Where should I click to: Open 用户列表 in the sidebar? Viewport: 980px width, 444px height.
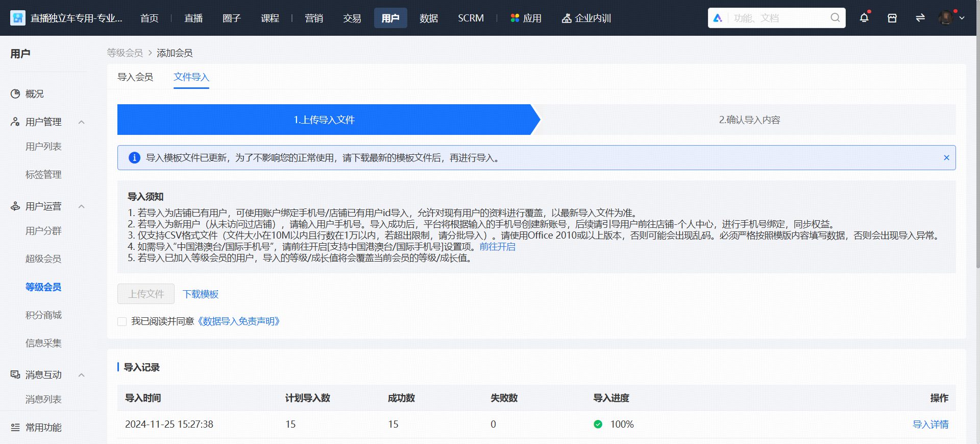[43, 147]
